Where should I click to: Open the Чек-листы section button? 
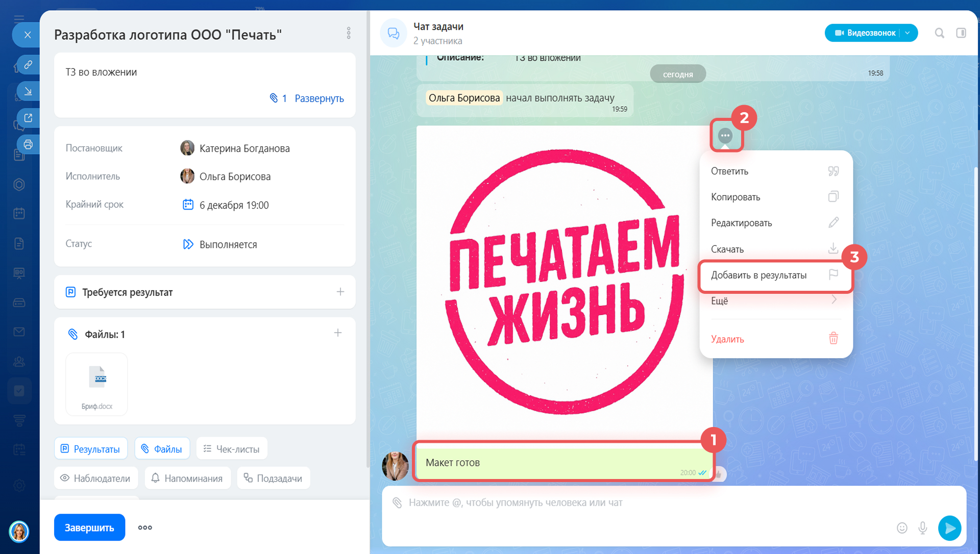(232, 449)
